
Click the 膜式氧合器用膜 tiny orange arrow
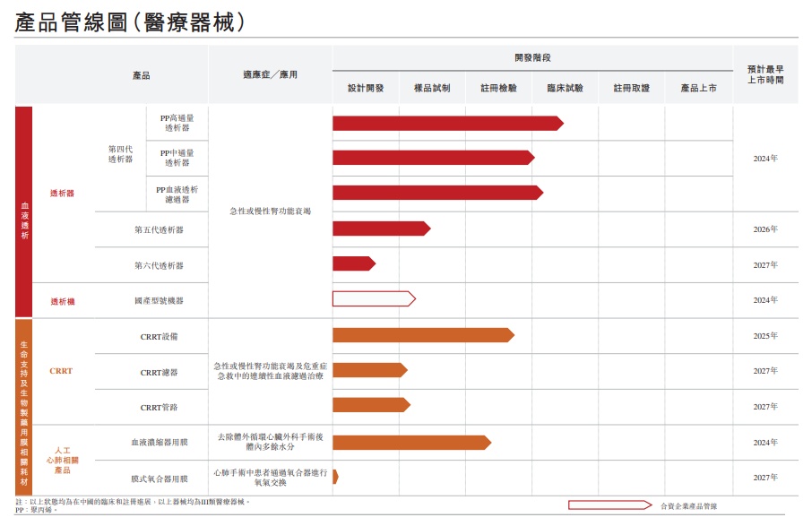(x=335, y=477)
